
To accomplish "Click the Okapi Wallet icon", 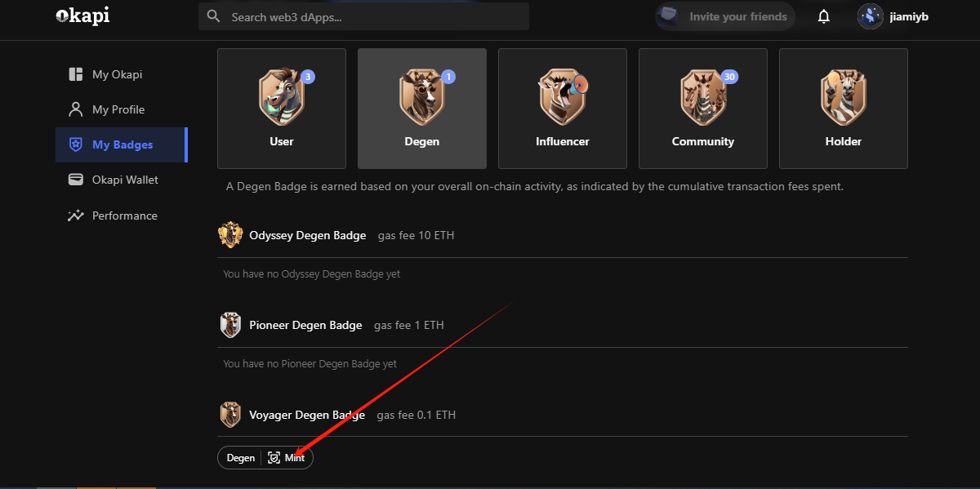I will (x=76, y=180).
